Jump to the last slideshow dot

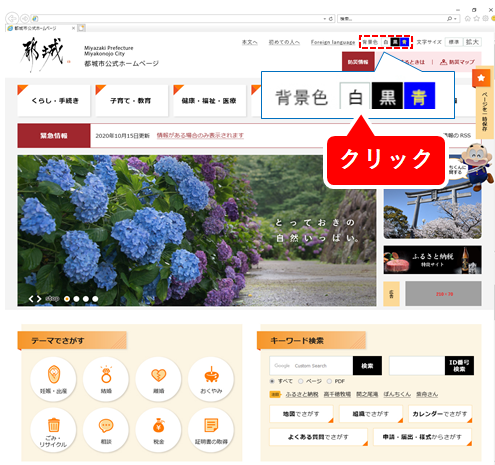95,299
